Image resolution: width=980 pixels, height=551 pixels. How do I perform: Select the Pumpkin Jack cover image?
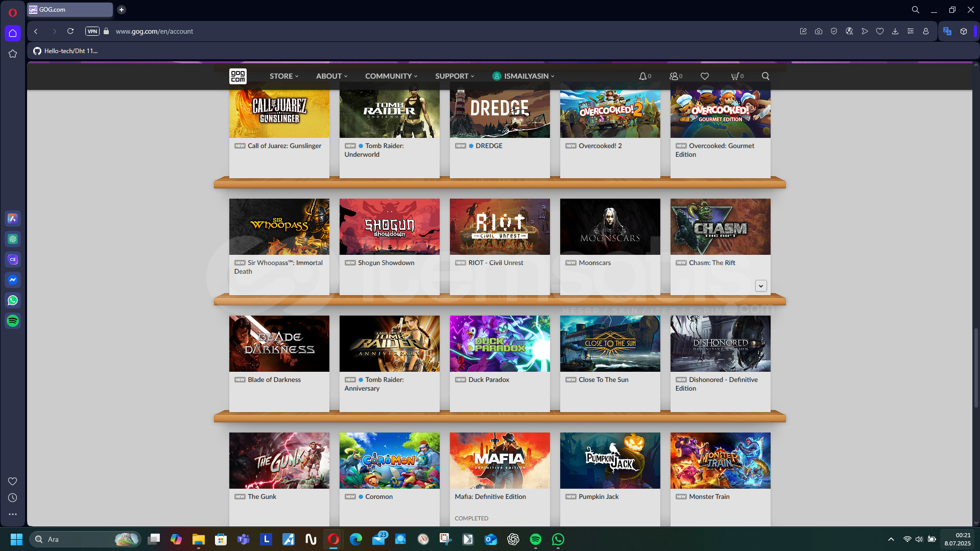tap(610, 461)
